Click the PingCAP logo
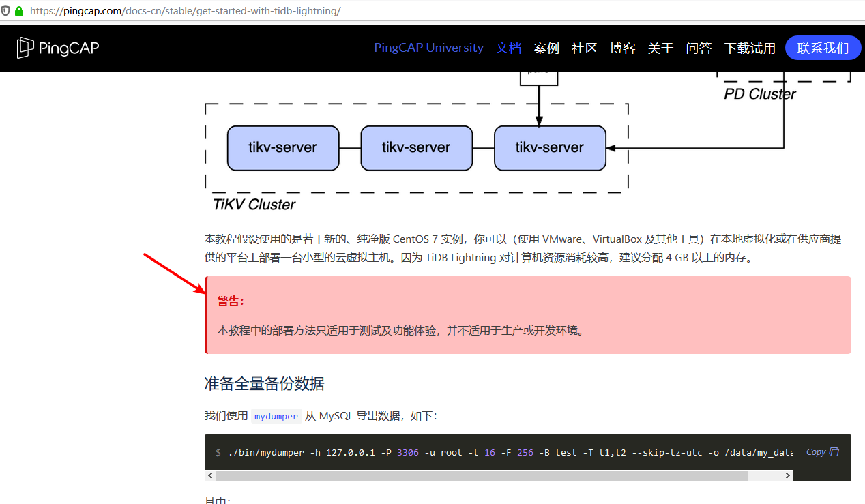The width and height of the screenshot is (865, 504). (58, 48)
